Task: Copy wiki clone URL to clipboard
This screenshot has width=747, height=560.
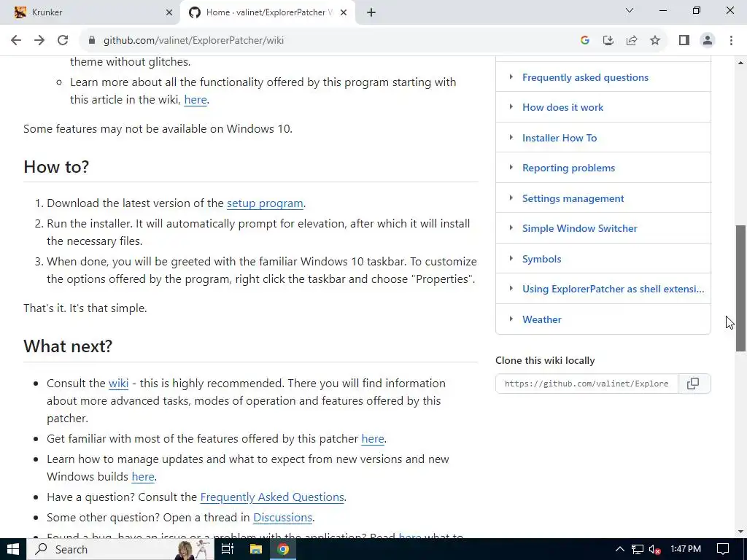Action: coord(694,384)
